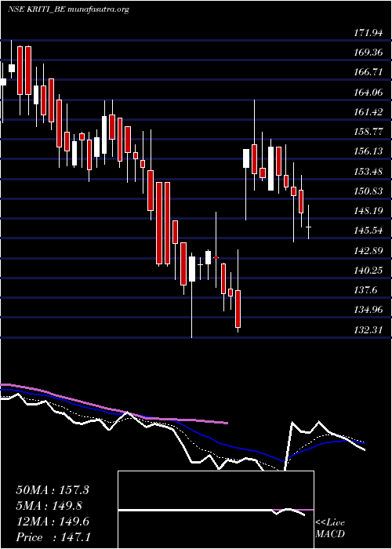Click the 166.71 price label
The height and width of the screenshot is (549, 392).
coord(368,72)
